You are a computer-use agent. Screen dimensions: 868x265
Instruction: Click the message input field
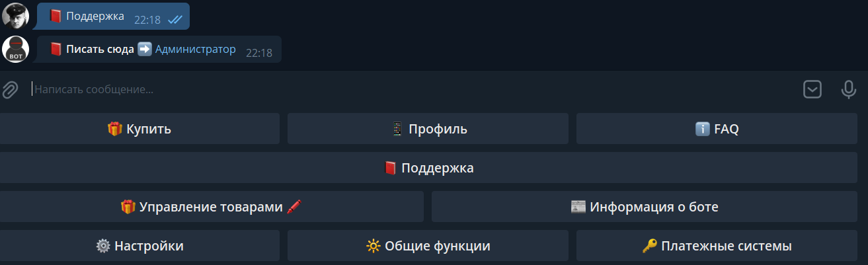pyautogui.click(x=413, y=89)
